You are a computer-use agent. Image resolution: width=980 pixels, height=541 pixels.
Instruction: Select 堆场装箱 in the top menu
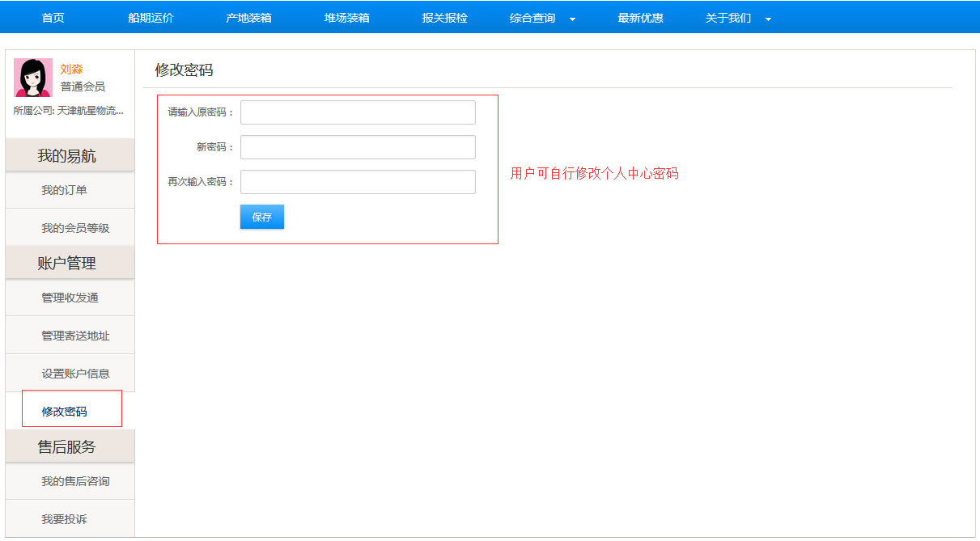(x=346, y=18)
